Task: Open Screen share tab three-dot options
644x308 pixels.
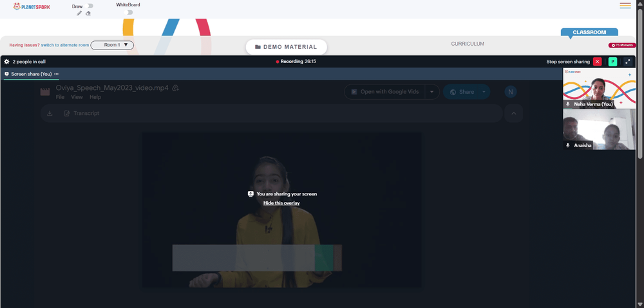Action: pyautogui.click(x=56, y=74)
